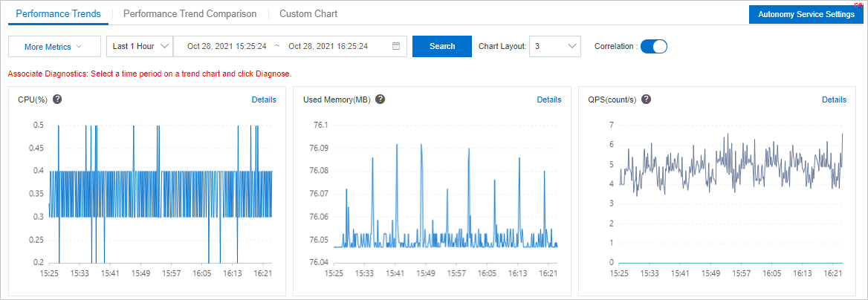The width and height of the screenshot is (868, 300).
Task: Click the Search button
Action: click(x=441, y=47)
